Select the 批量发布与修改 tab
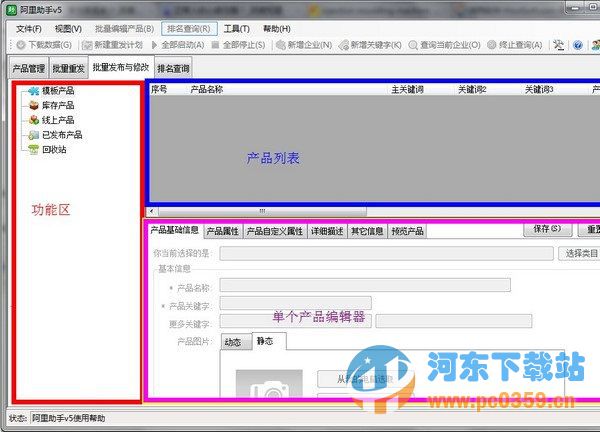Screen dimensions: 600x432 pyautogui.click(x=121, y=67)
